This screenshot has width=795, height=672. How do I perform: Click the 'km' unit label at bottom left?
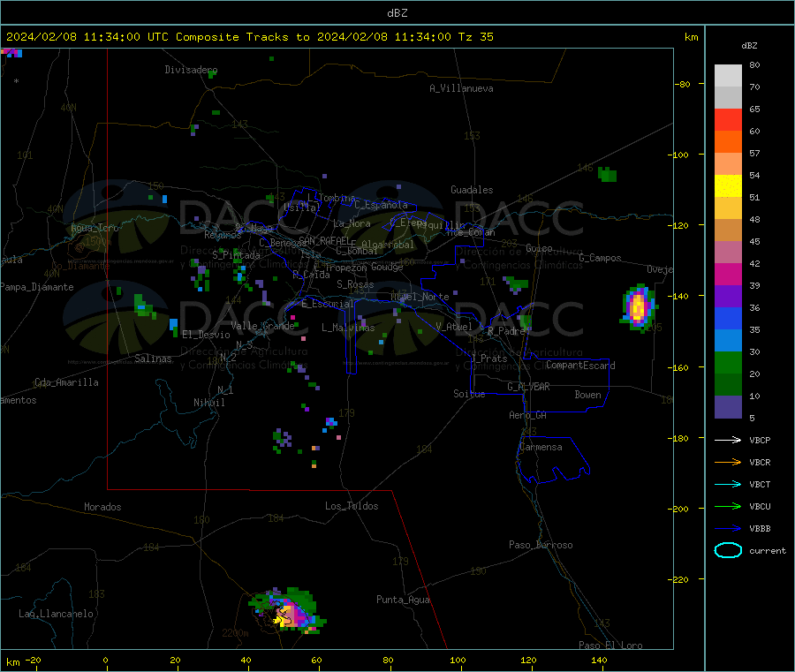[x=12, y=662]
